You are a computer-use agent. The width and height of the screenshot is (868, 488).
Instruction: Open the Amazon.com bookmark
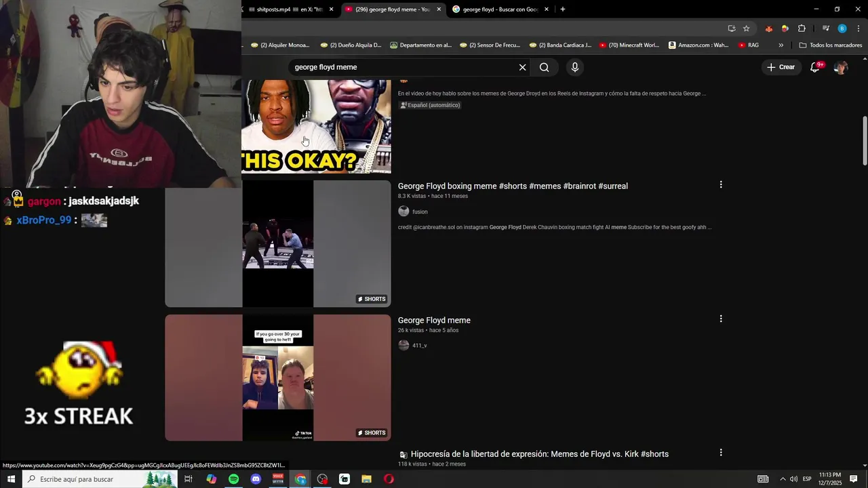698,45
